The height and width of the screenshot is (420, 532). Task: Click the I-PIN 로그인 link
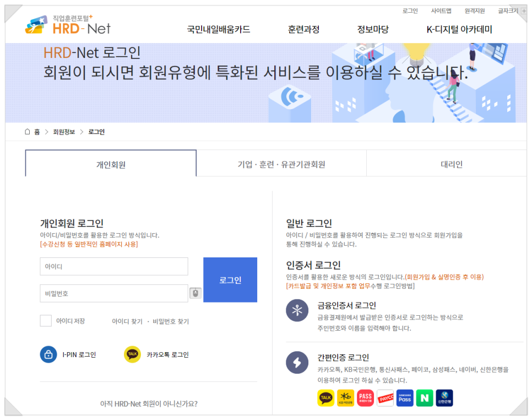79,354
